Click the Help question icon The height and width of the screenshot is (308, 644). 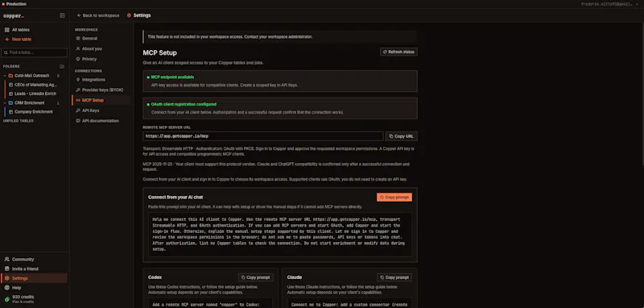(7, 288)
